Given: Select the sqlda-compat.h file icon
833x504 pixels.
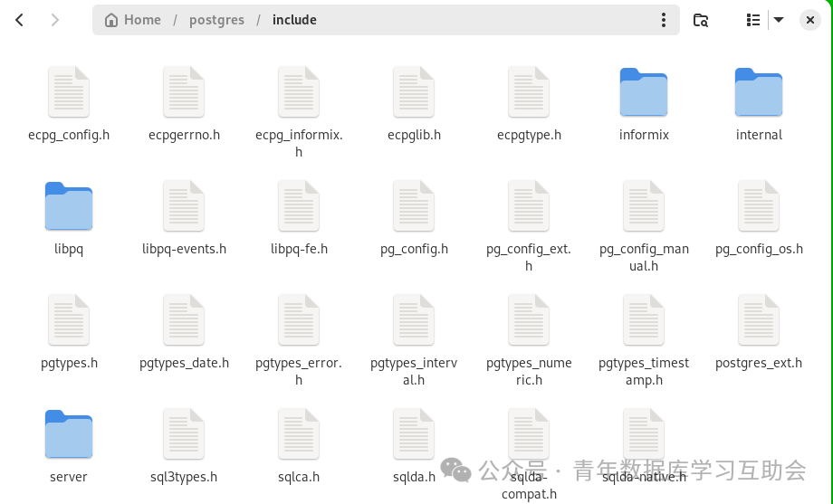Looking at the screenshot, I should 529,434.
